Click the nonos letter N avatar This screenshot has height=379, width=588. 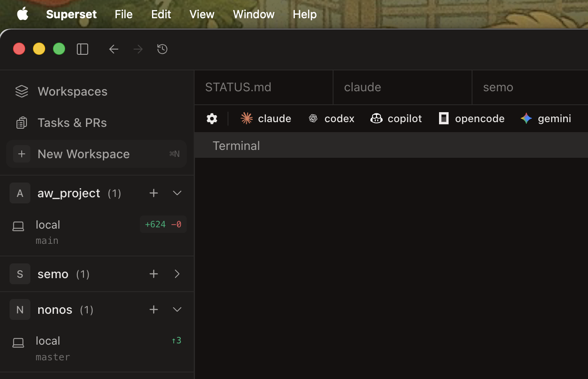(20, 309)
